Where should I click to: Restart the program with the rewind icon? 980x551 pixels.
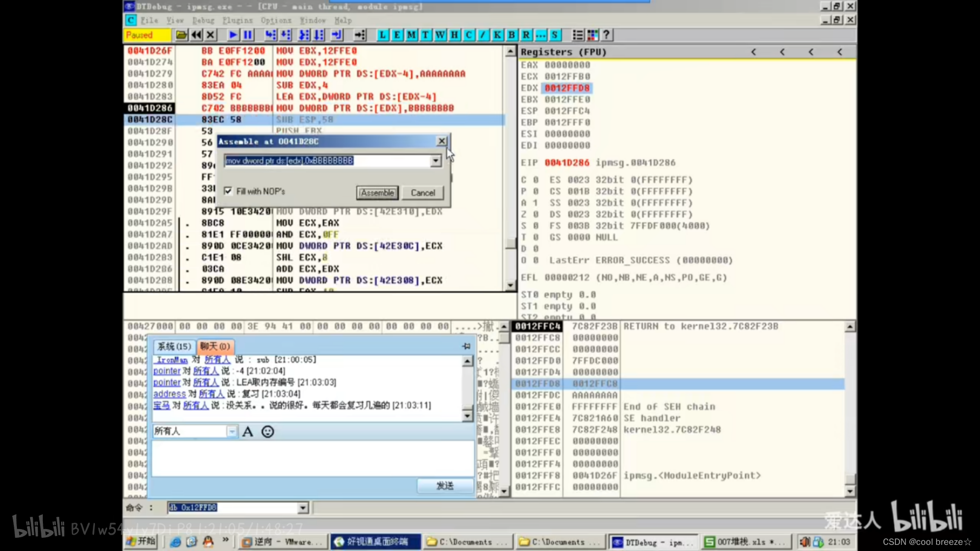(x=196, y=35)
